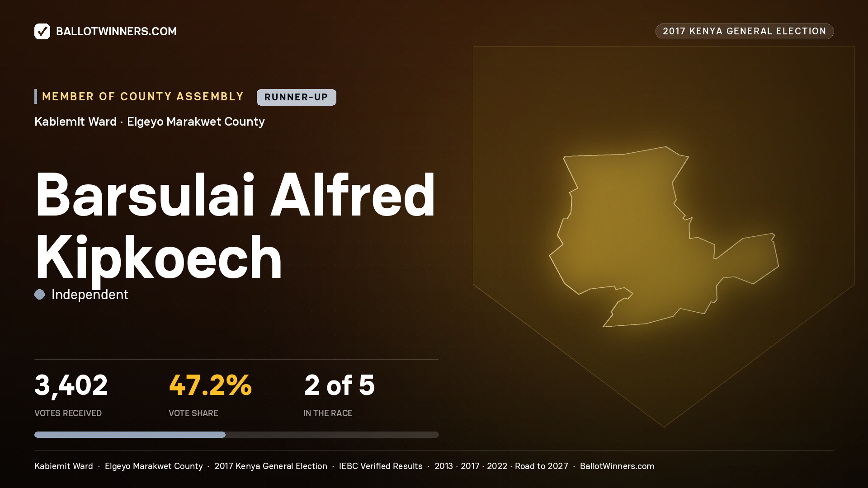This screenshot has height=488, width=868.
Task: Click IEBC Verified Results in the footer
Action: (381, 466)
